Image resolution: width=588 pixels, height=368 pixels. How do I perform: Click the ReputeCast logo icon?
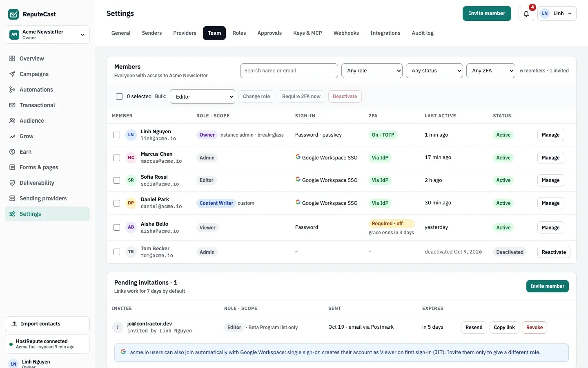click(13, 14)
